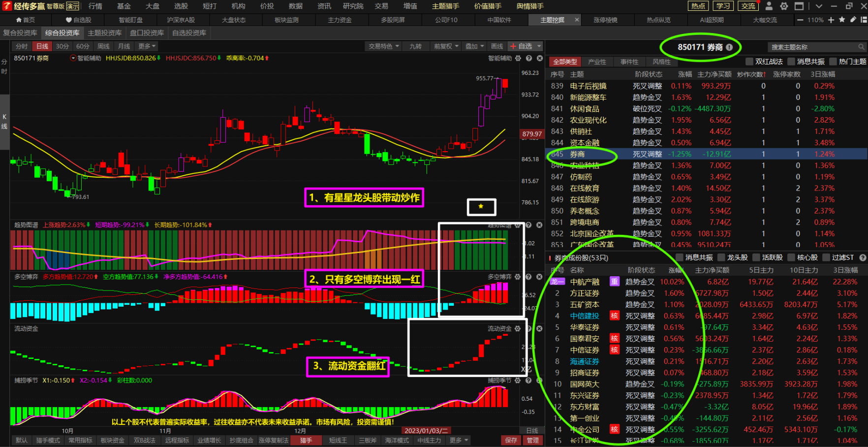Click the search magnifier in theme search
Viewport: 868px width, 447px height.
click(x=861, y=47)
